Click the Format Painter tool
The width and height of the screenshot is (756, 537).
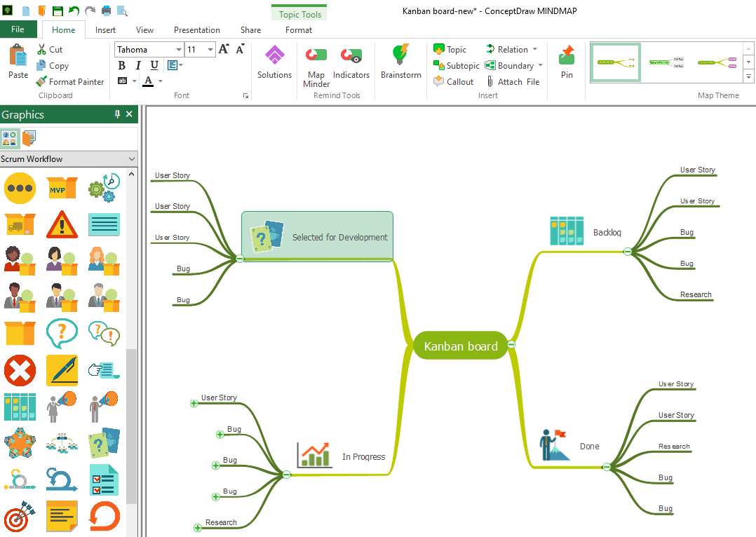pos(70,82)
